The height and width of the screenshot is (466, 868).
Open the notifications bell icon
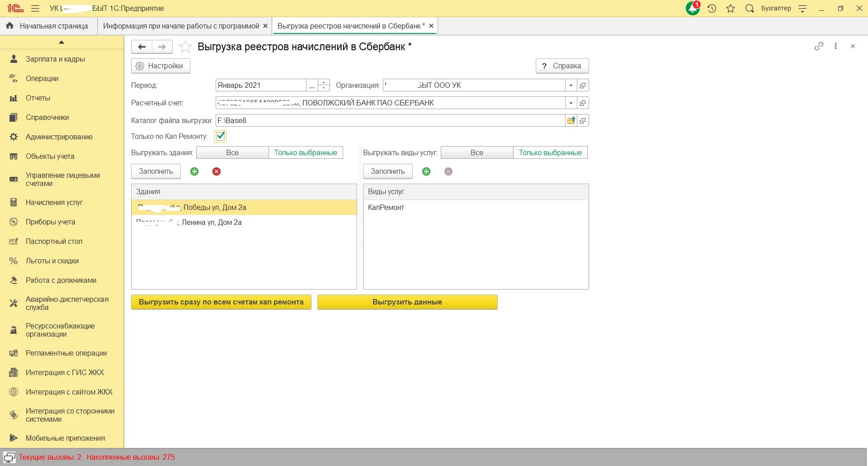click(x=693, y=8)
